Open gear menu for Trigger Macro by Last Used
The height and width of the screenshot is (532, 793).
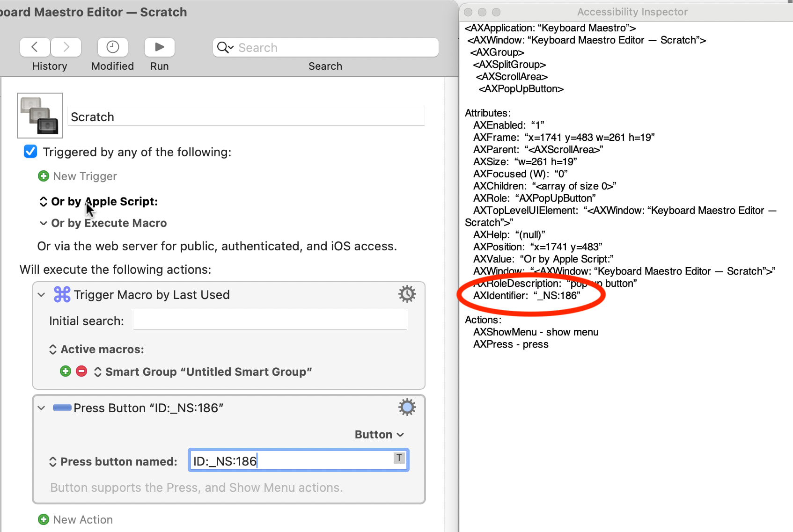407,294
